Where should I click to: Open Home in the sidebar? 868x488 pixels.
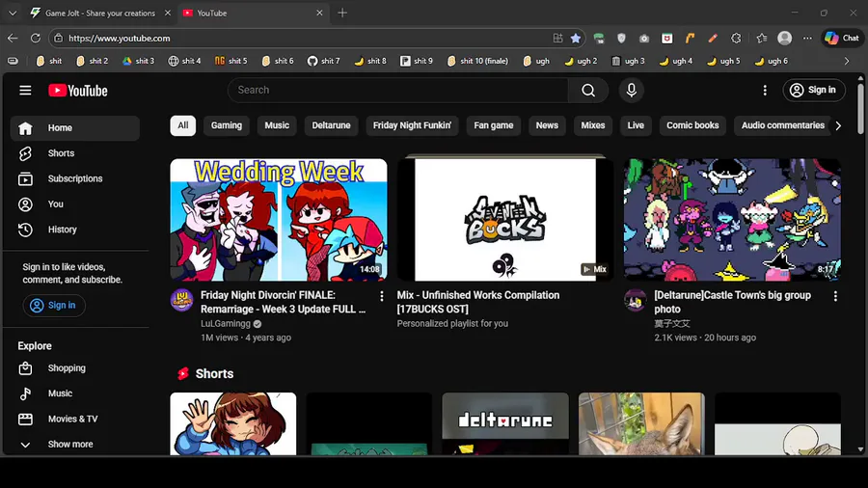point(75,128)
